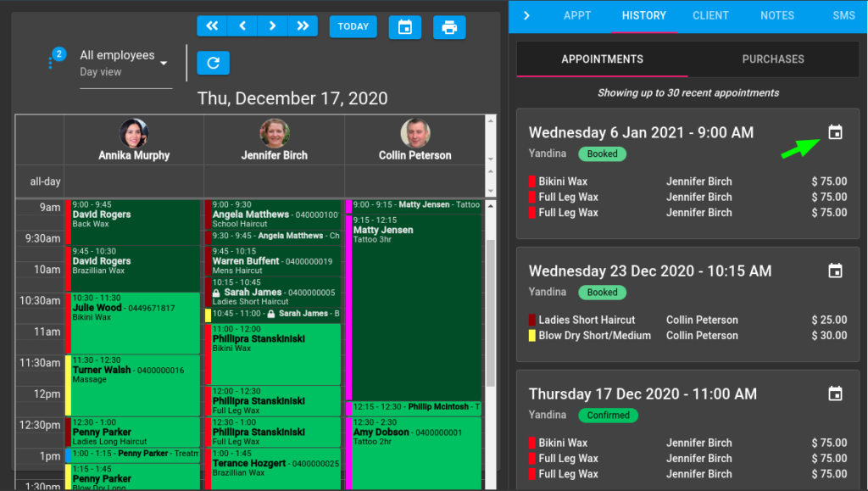Refresh the calendar with the reload icon
The height and width of the screenshot is (491, 868).
[x=213, y=63]
